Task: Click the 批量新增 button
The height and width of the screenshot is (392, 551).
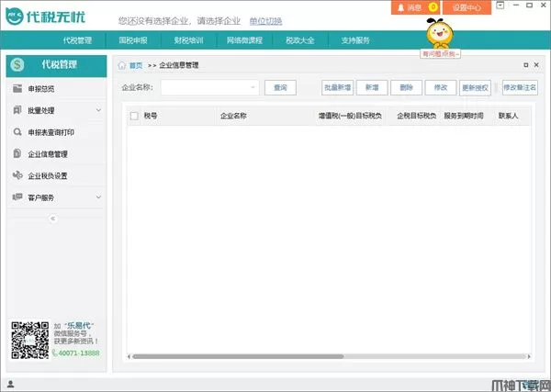Action: [x=337, y=87]
